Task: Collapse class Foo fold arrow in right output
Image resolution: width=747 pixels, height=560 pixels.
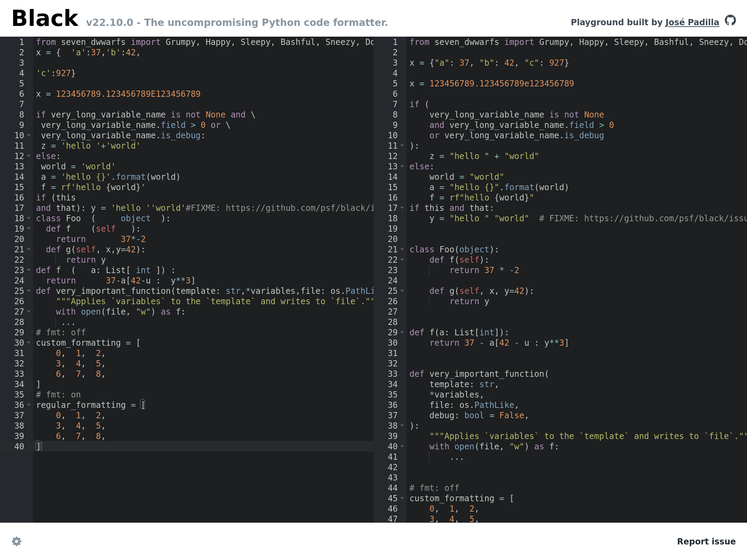Action: point(402,250)
